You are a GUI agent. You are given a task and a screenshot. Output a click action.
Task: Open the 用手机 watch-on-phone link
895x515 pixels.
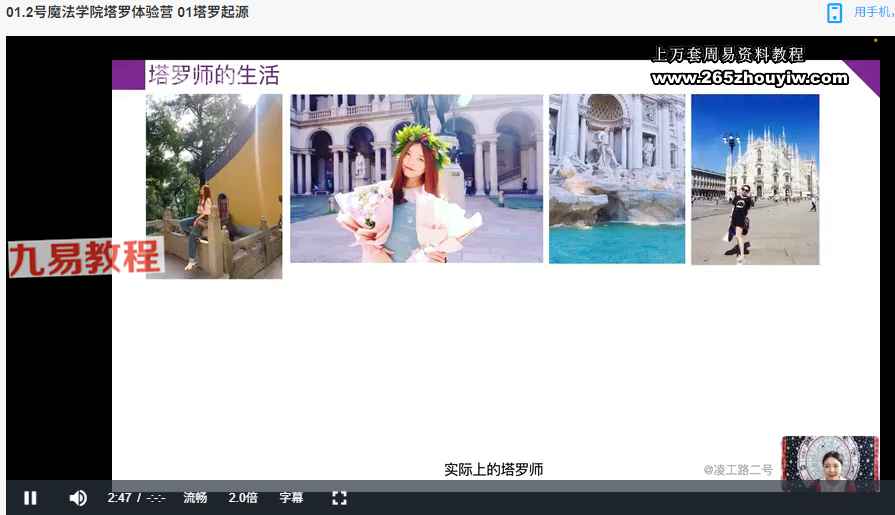click(873, 13)
